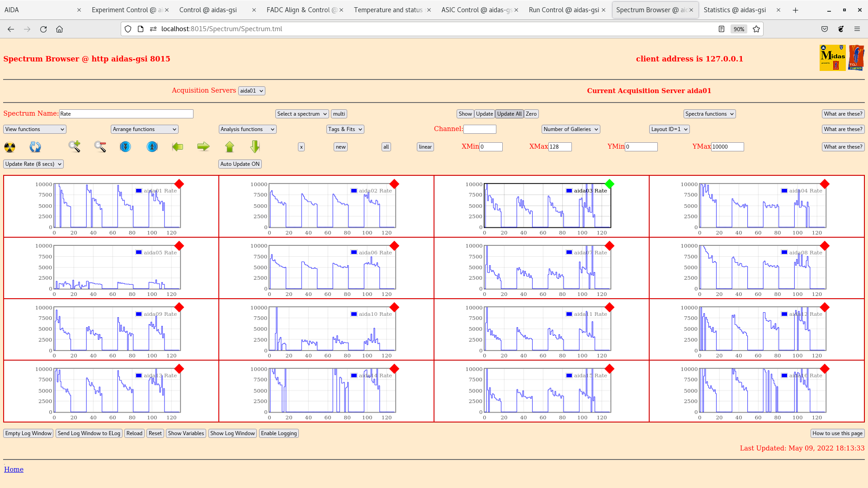Click the green up arrow icon
This screenshot has width=868, height=488.
[x=230, y=146]
